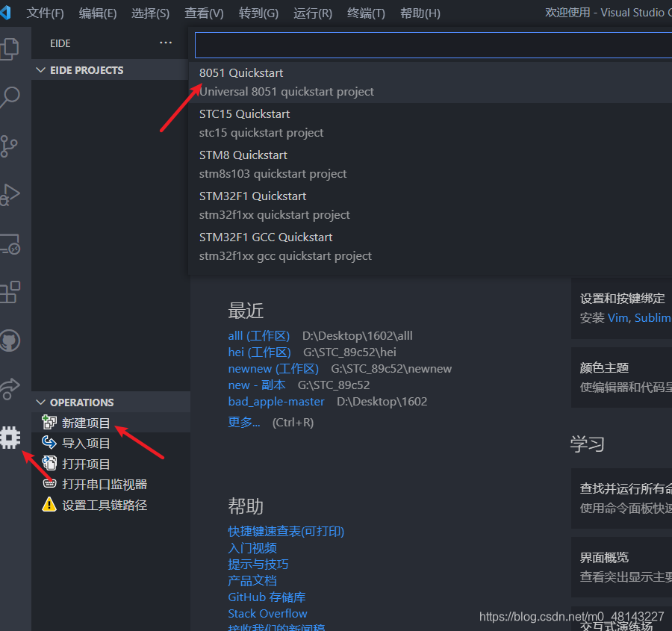Click the G:\STC_89c52\hei path text

pos(349,352)
